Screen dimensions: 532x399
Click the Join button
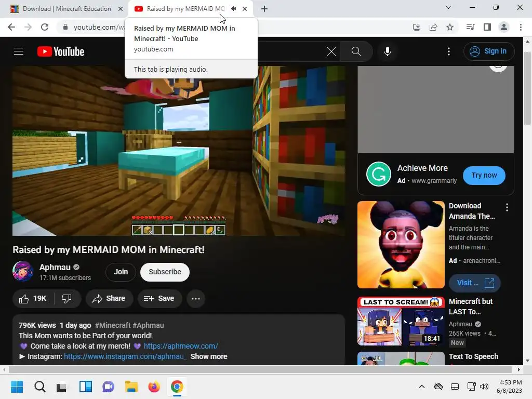coord(121,272)
